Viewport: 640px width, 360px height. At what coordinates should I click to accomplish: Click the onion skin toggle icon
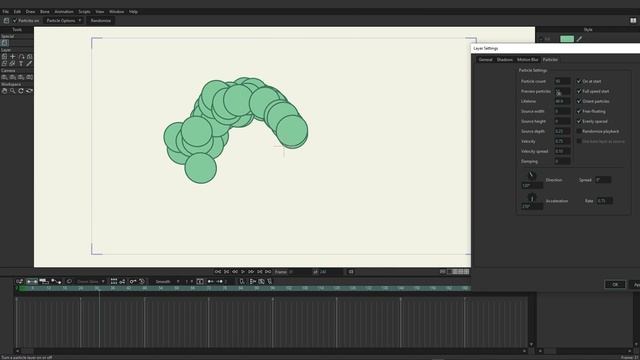click(69, 282)
